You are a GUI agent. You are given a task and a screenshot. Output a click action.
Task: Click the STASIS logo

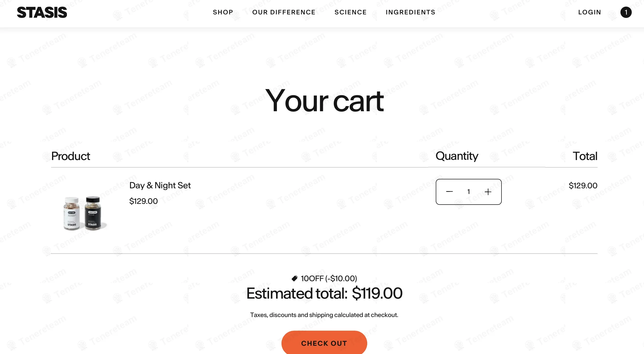pyautogui.click(x=42, y=12)
